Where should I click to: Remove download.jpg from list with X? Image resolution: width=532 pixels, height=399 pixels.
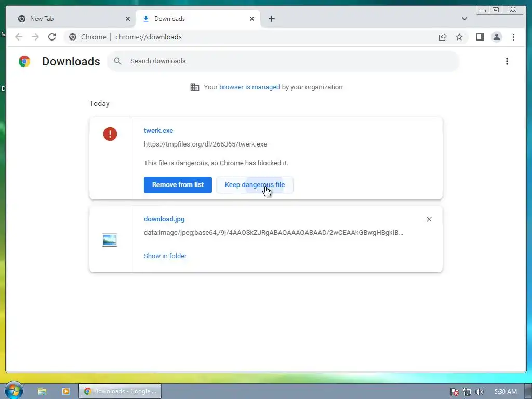[x=429, y=220]
